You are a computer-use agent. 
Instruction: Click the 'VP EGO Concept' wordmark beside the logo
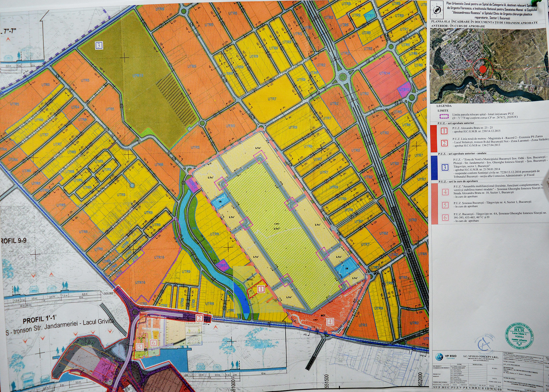pyautogui.click(x=450, y=357)
